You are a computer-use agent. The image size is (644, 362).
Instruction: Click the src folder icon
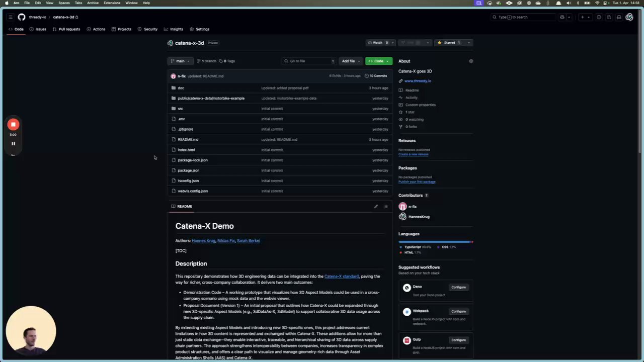coord(174,109)
